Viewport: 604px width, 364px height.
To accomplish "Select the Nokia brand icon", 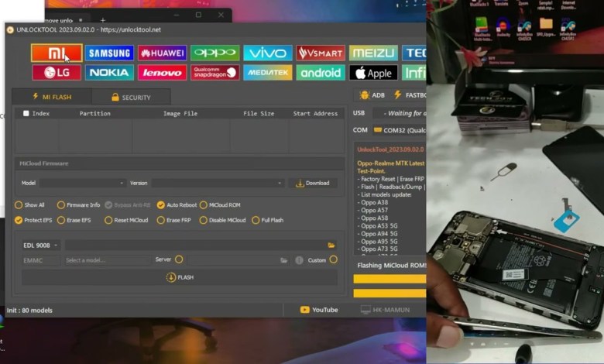I will 109,73.
